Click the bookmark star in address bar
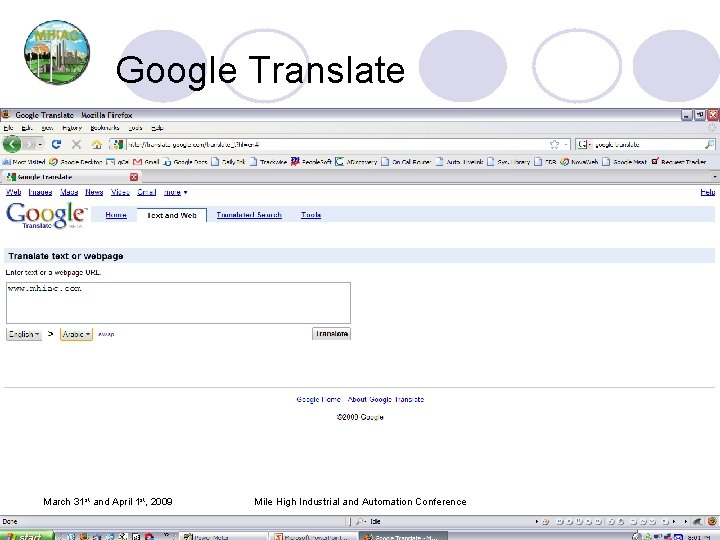 tap(554, 145)
